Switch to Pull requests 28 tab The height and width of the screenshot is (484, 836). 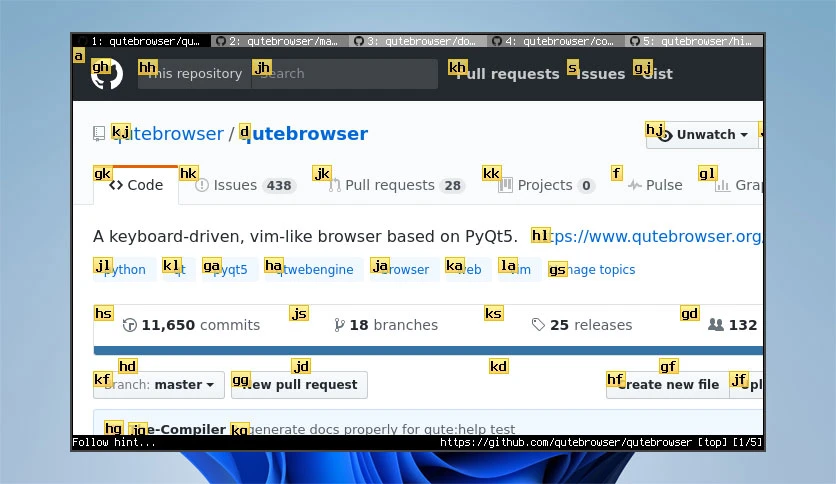coord(397,185)
